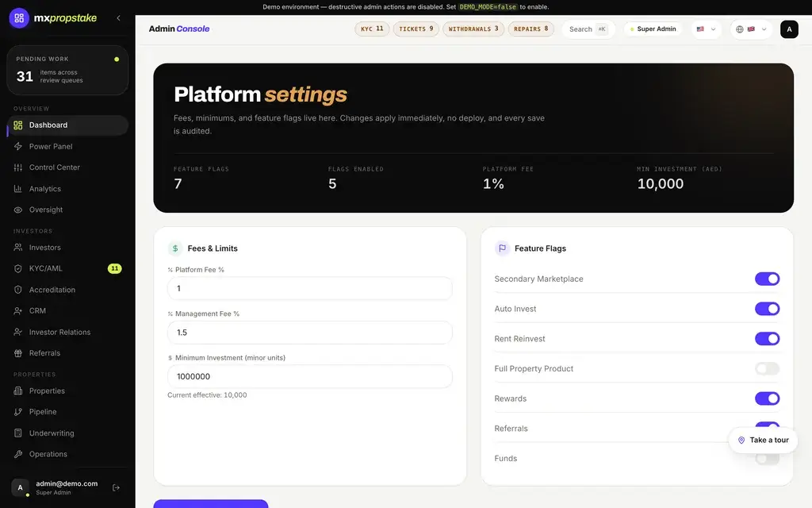Screen dimensions: 812x508
Task: Open the Super Admin role selector
Action: tap(653, 29)
